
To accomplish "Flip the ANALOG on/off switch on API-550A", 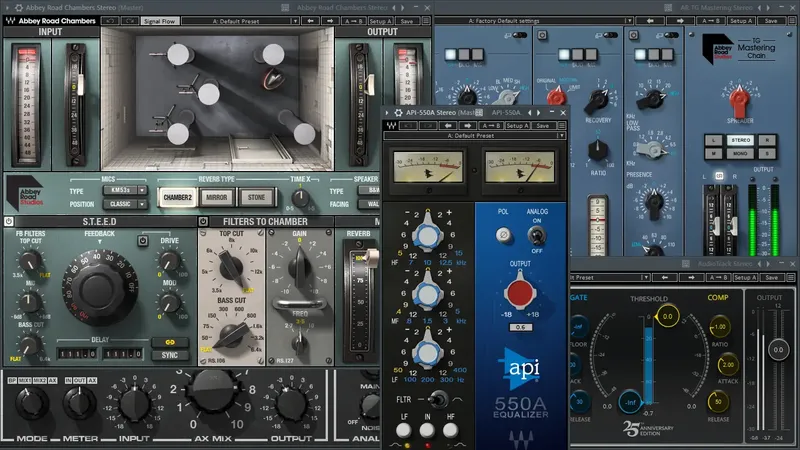I will [x=536, y=235].
